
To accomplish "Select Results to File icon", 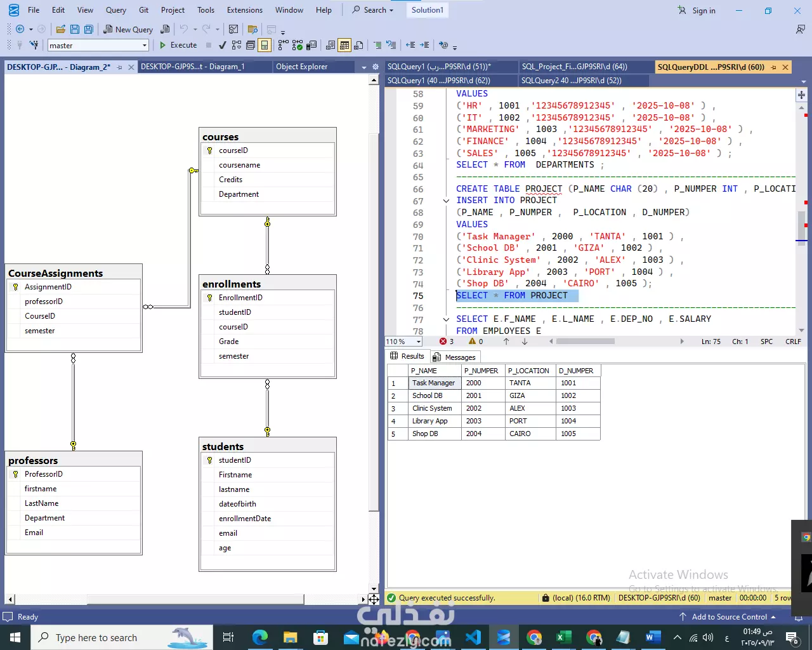I will point(359,45).
